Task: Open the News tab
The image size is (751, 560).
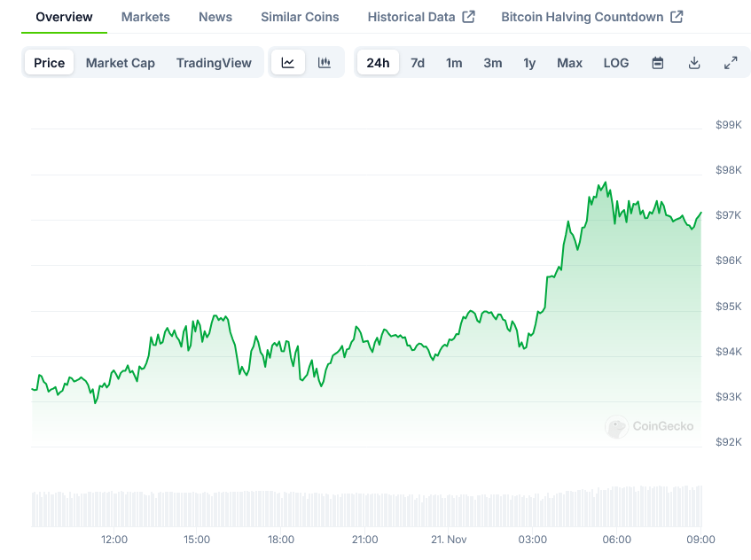Action: click(x=215, y=17)
